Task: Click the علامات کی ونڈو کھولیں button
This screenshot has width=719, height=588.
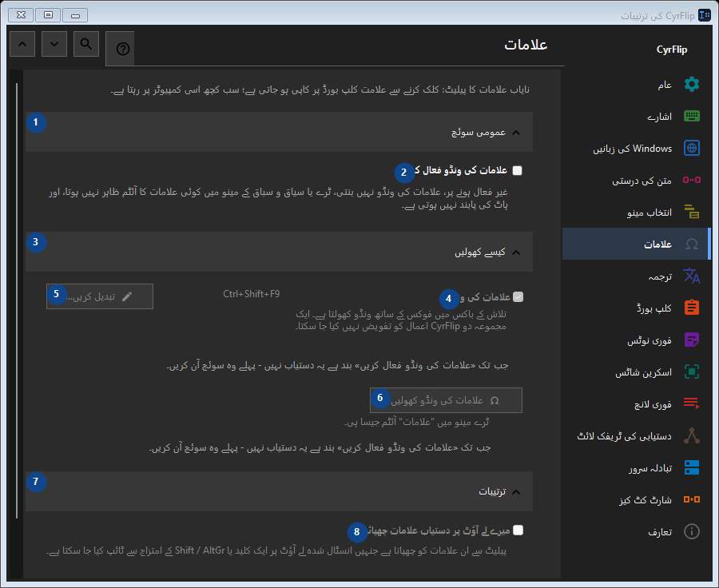Action: point(446,400)
